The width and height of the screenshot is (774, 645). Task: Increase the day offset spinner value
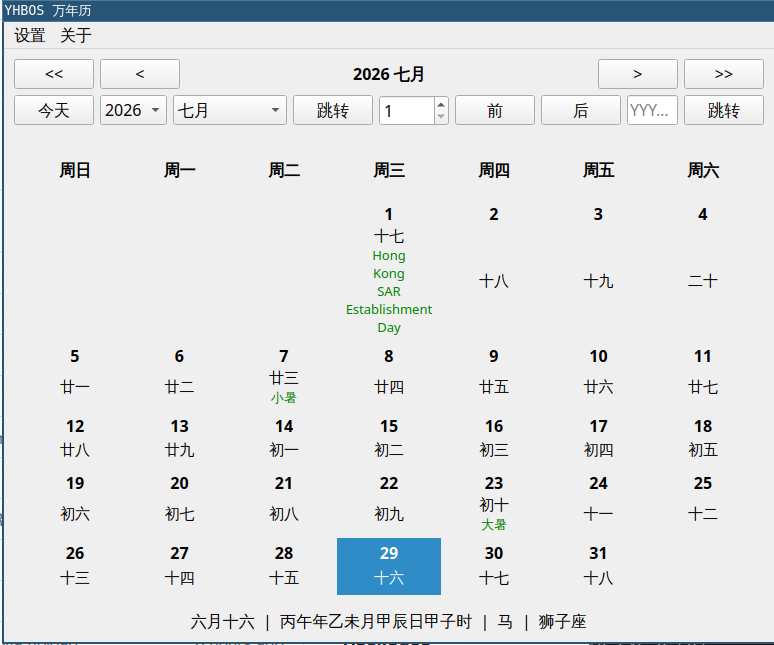pos(441,104)
